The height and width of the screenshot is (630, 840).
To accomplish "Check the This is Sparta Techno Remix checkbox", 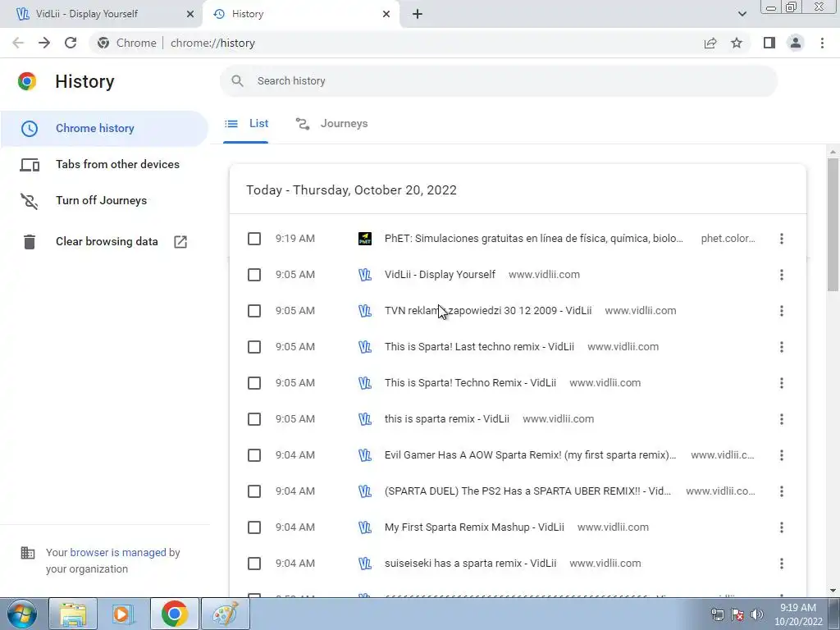I will (x=254, y=383).
